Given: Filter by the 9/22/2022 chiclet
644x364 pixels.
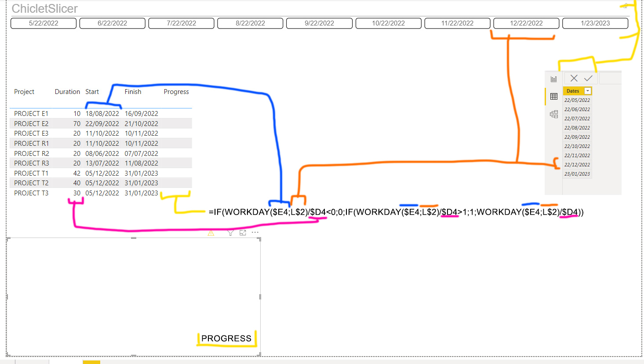Looking at the screenshot, I should [320, 23].
